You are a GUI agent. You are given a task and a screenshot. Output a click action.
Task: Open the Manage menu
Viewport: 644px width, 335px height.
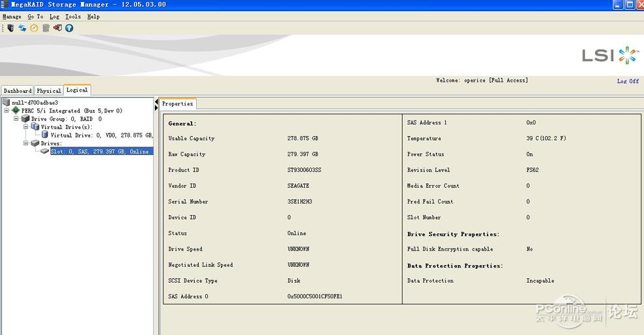[12, 16]
